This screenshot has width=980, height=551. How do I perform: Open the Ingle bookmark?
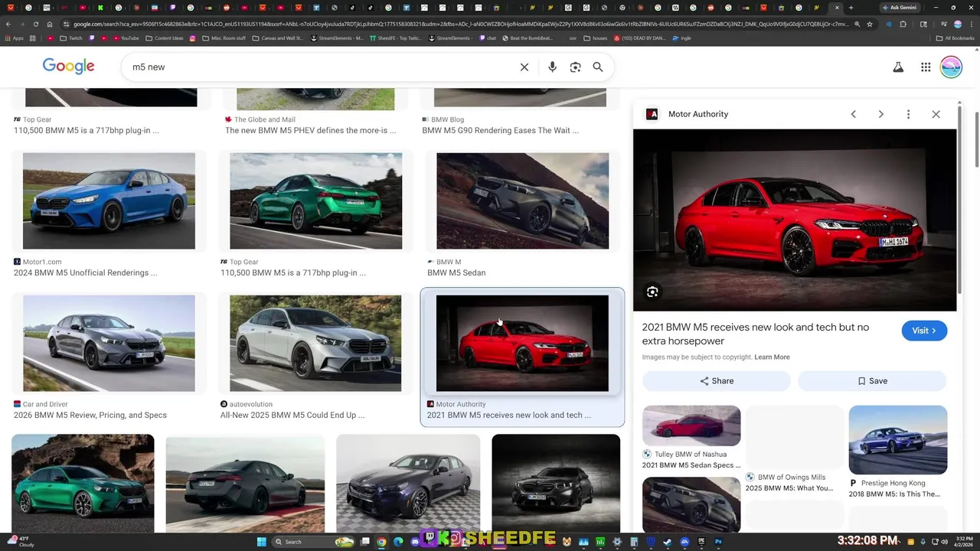681,38
